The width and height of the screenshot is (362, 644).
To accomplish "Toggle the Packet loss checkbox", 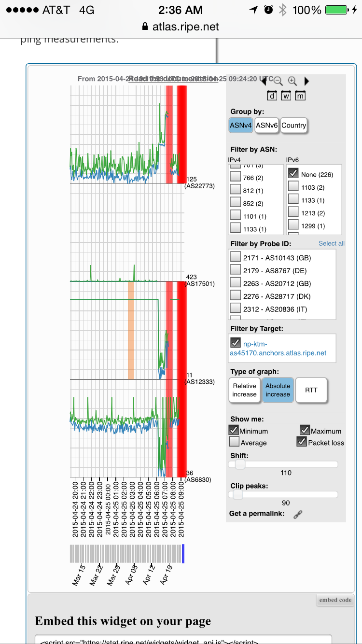I will [x=302, y=442].
